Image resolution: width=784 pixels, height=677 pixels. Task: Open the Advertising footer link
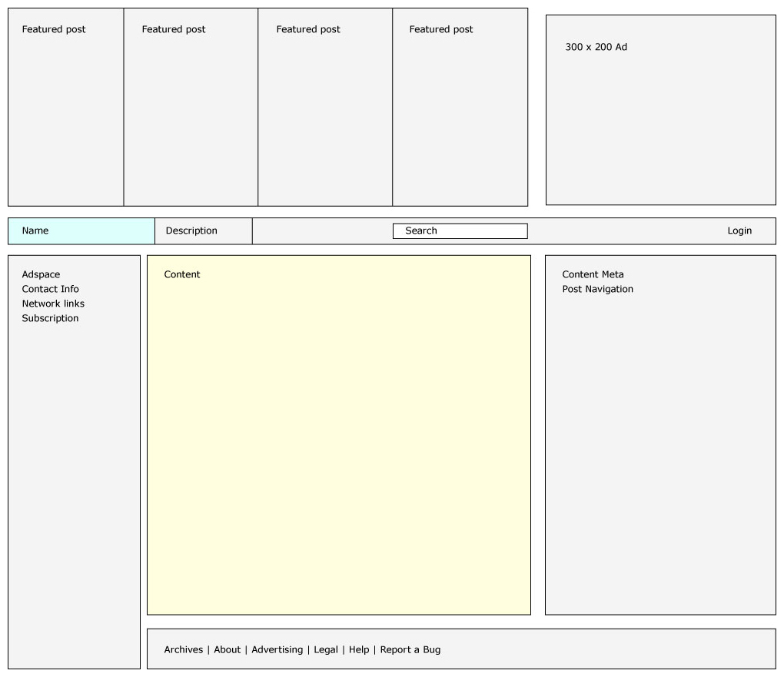tap(277, 649)
